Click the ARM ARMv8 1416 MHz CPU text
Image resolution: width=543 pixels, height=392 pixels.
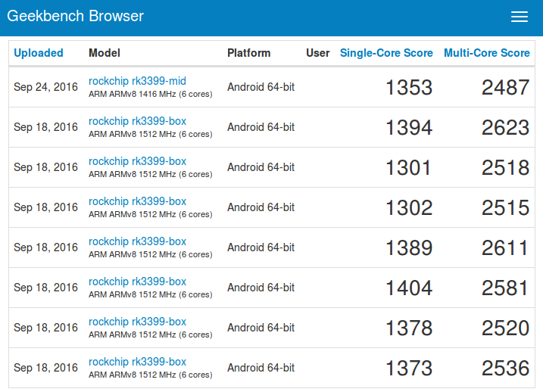click(x=150, y=94)
